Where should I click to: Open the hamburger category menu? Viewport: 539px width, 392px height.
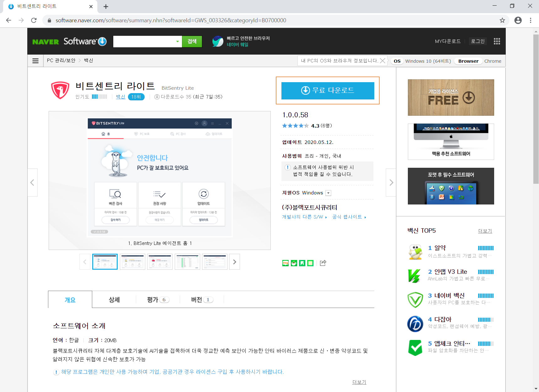coord(35,61)
